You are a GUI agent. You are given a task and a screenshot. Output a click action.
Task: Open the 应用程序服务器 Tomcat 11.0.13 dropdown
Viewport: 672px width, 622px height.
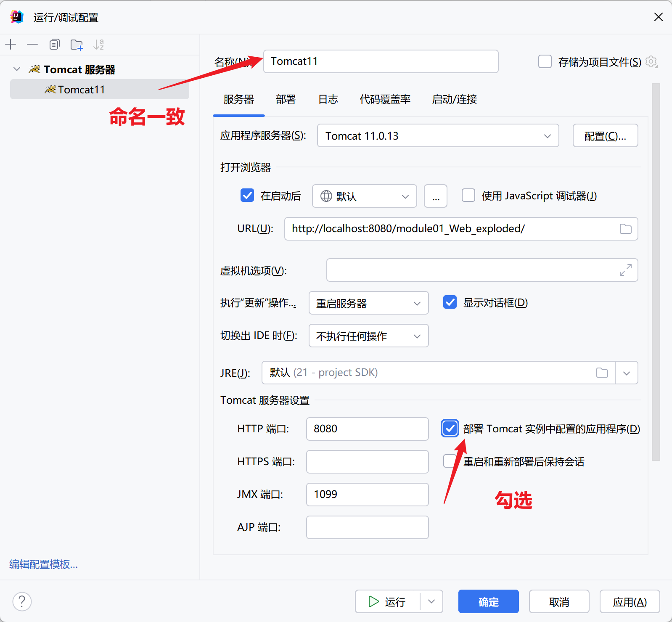pos(438,135)
